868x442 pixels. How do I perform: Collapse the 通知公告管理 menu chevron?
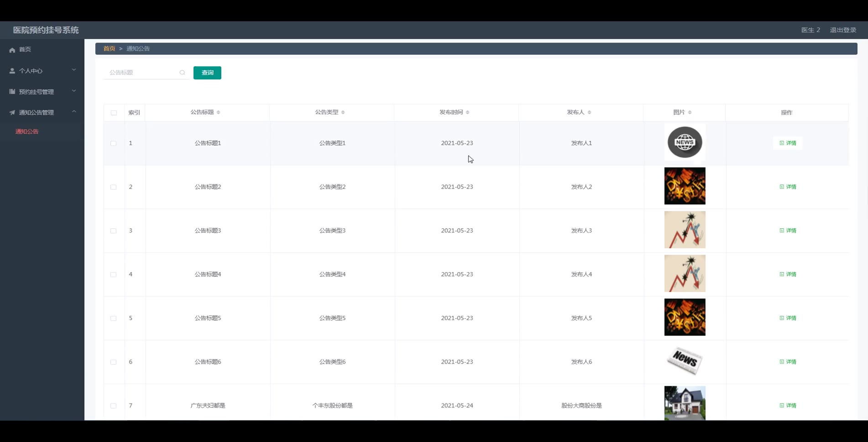click(74, 111)
